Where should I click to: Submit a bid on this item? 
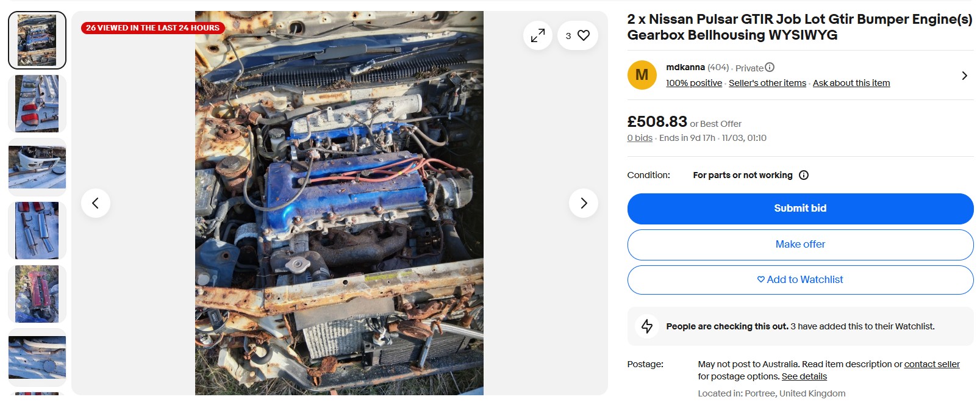coord(799,209)
